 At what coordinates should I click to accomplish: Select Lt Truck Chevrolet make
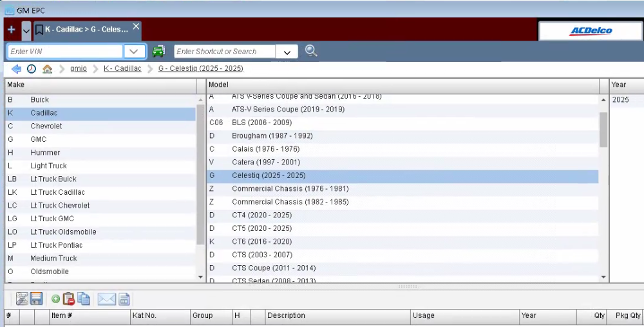pos(100,205)
